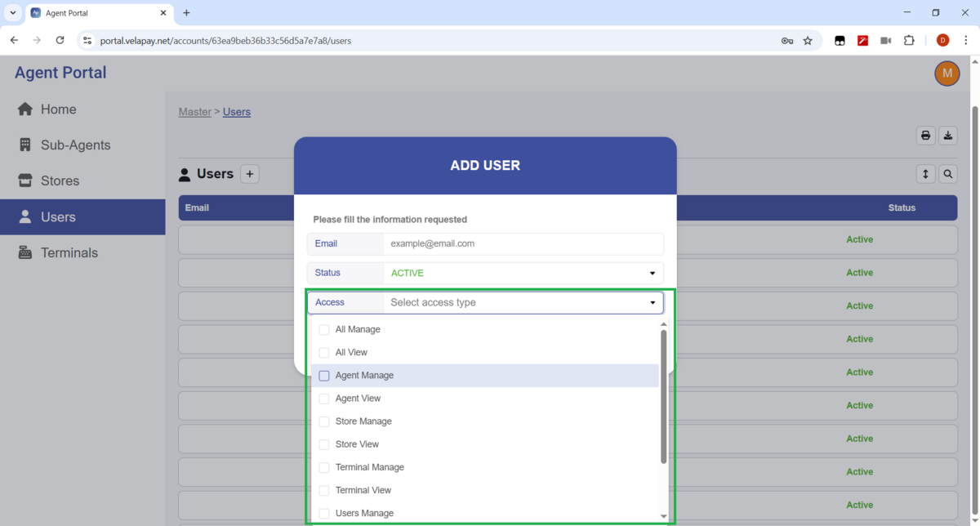Check the All Manage checkbox
The width and height of the screenshot is (980, 526).
click(x=324, y=330)
